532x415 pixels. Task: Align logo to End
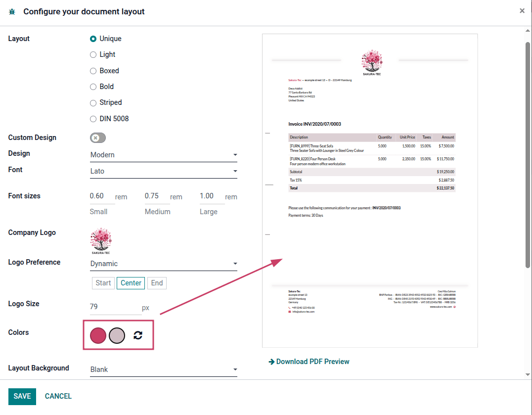tap(157, 283)
